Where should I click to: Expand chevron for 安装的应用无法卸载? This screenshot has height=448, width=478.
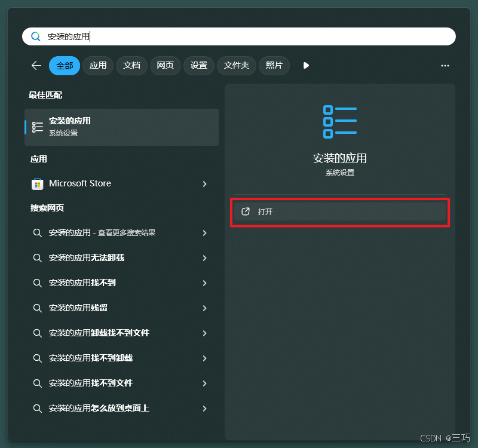pos(204,258)
